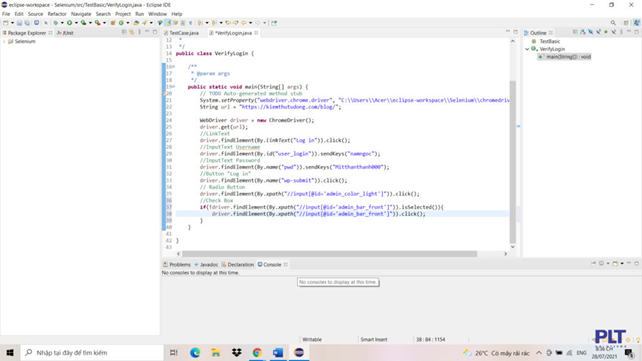Click the editor vertical scrollbar thumb
The height and width of the screenshot is (361, 642).
pos(513,162)
